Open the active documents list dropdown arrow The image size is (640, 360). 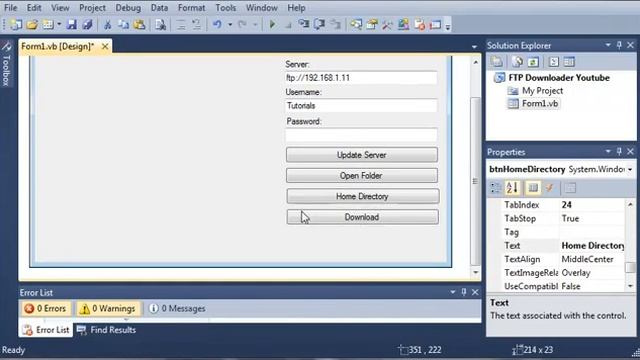tap(474, 47)
